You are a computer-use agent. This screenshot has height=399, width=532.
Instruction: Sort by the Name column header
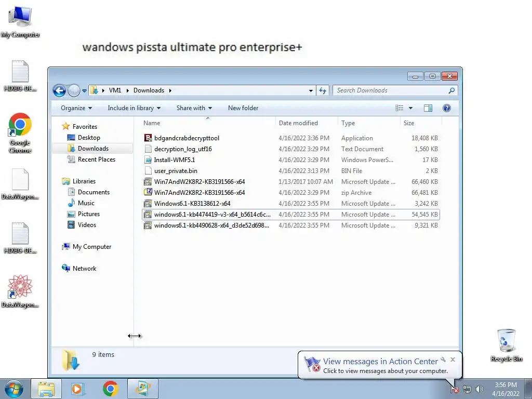[x=208, y=123]
